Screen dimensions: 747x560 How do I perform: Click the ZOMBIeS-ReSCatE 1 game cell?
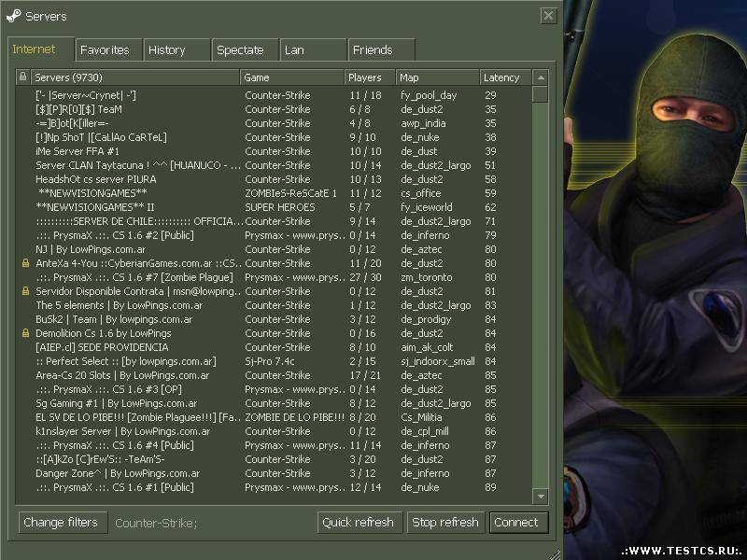click(290, 193)
